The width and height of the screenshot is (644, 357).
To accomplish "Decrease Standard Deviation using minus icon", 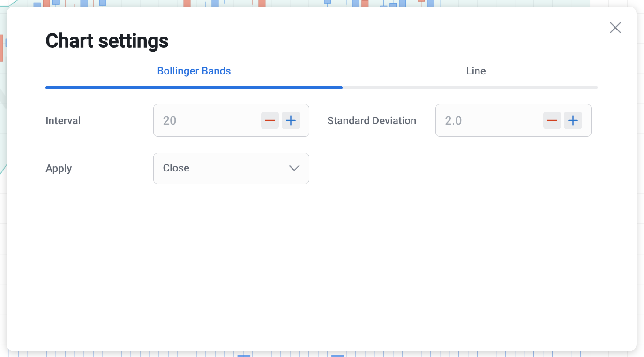I will pyautogui.click(x=552, y=120).
